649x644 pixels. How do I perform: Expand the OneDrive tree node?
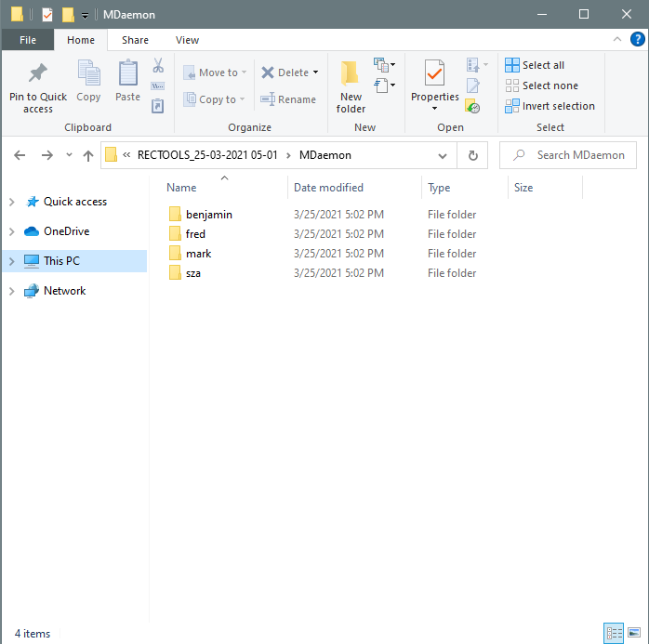(11, 231)
